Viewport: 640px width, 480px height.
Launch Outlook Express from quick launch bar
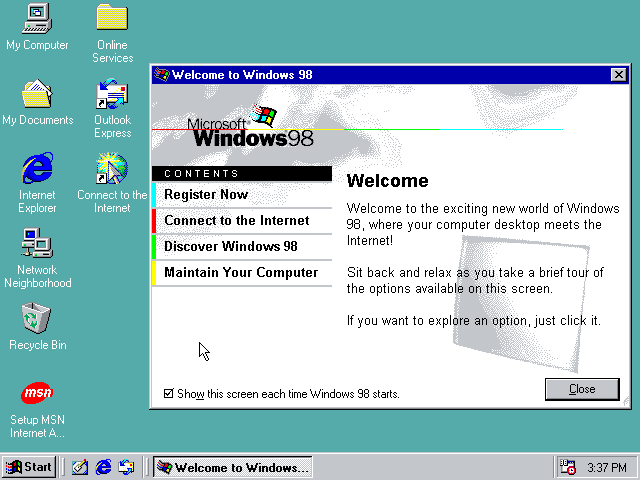pyautogui.click(x=126, y=467)
